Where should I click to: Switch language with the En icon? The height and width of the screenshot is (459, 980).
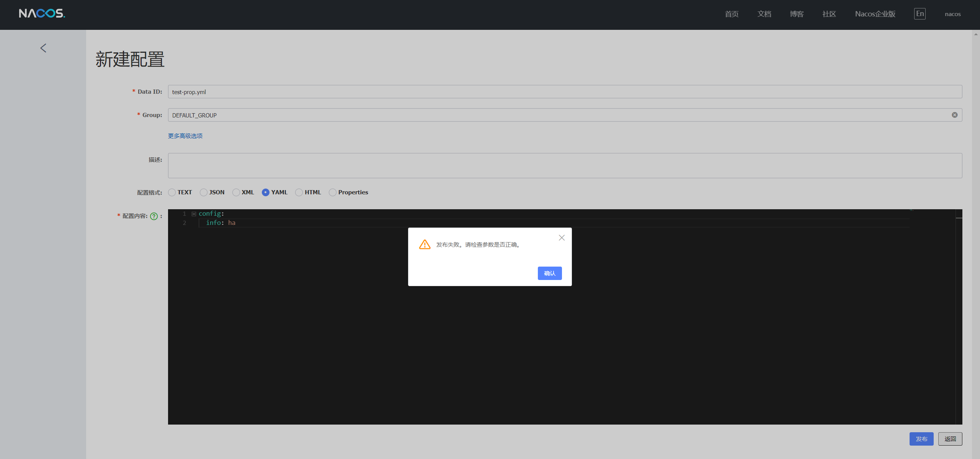click(920, 14)
